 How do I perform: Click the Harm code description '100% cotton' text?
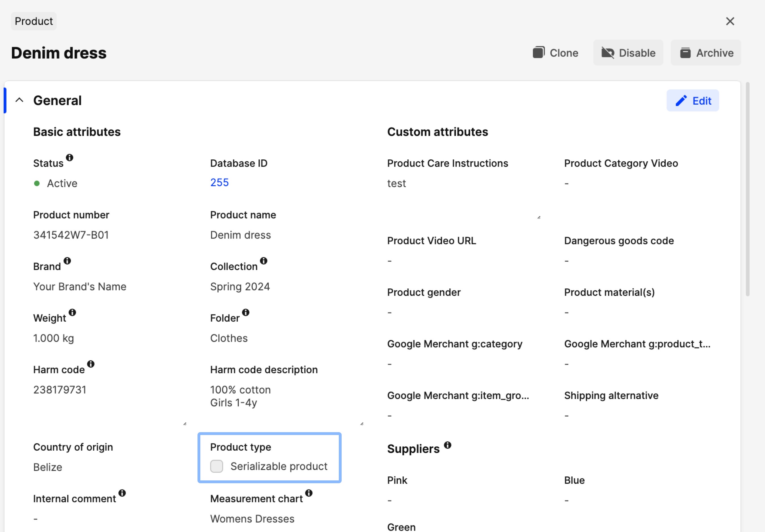240,390
